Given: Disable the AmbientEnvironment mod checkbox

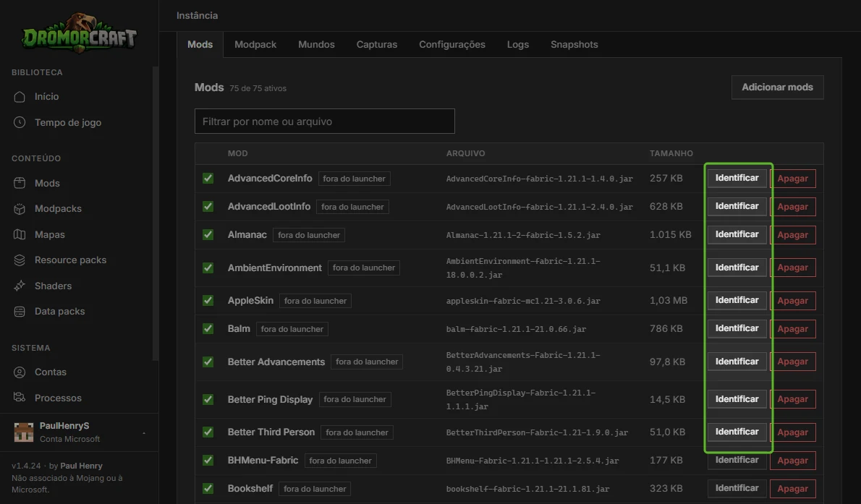Looking at the screenshot, I should (208, 268).
